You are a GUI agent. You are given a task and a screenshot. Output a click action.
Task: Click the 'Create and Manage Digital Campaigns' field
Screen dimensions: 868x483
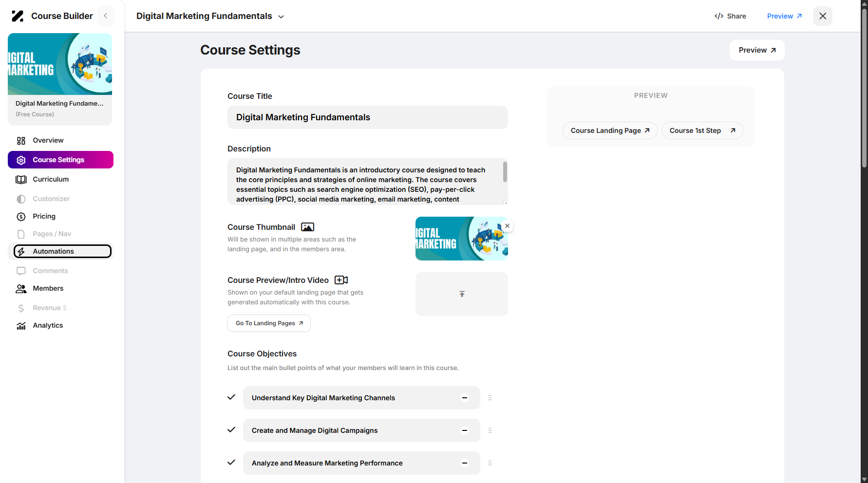tap(361, 430)
